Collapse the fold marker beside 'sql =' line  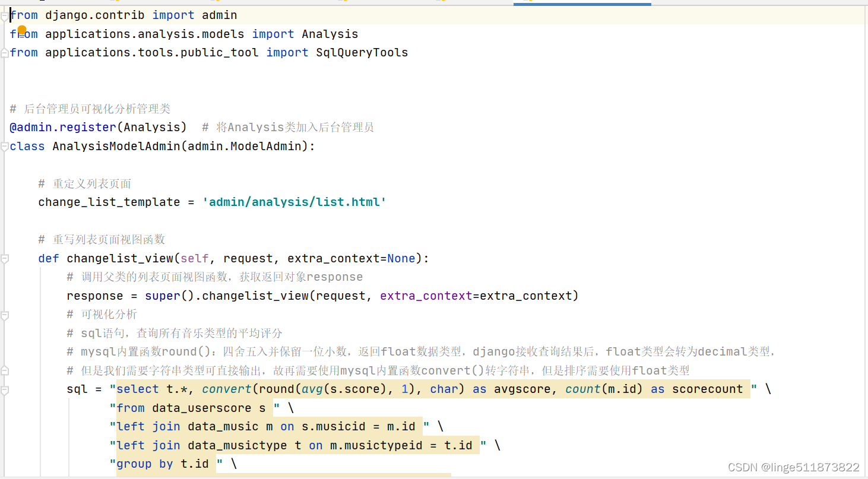click(x=5, y=390)
